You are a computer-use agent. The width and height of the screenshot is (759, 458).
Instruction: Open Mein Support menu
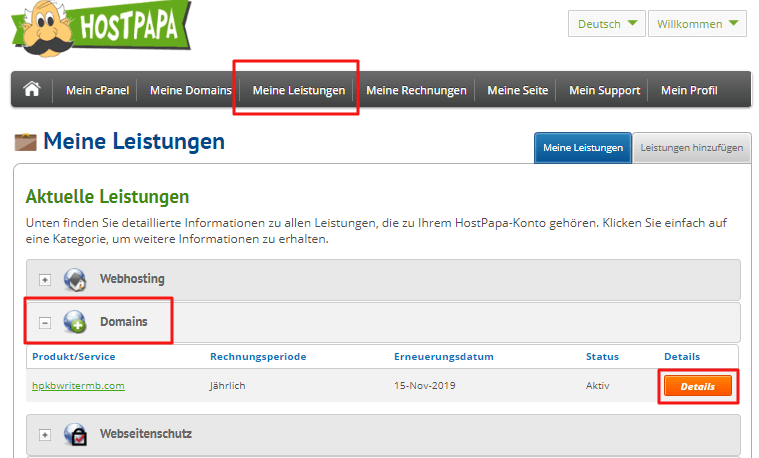(605, 90)
